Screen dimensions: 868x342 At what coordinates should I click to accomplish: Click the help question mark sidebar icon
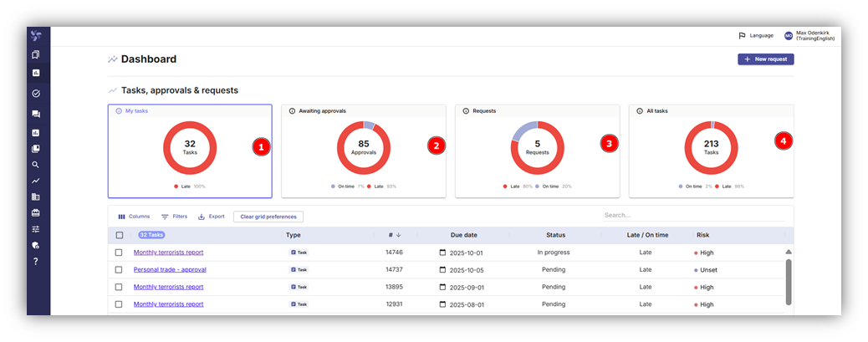[36, 261]
